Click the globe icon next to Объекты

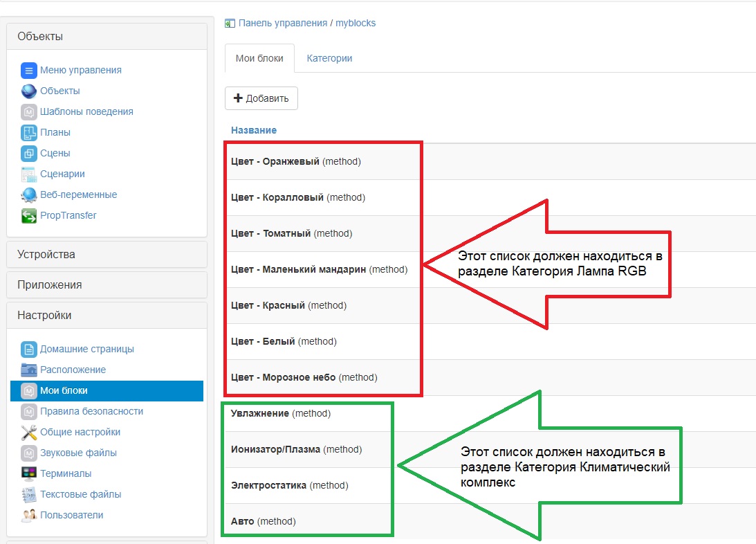click(x=28, y=91)
